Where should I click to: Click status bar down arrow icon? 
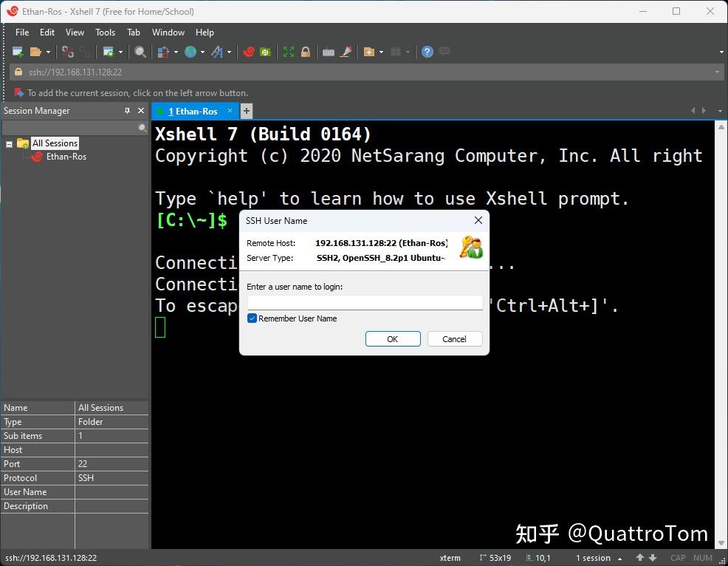click(653, 557)
